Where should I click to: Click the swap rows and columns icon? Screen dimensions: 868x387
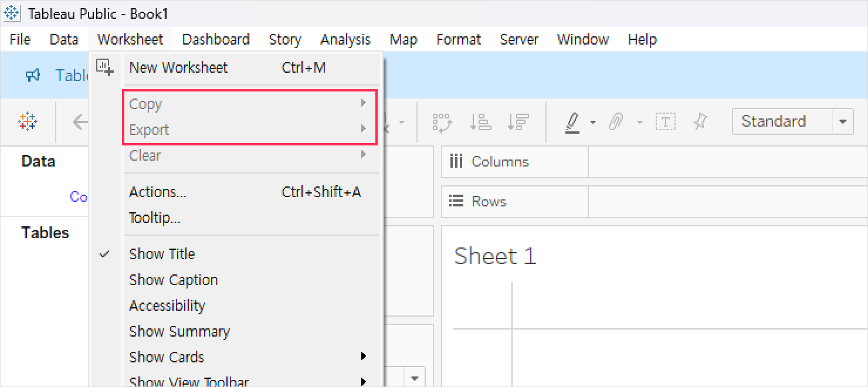[x=442, y=122]
